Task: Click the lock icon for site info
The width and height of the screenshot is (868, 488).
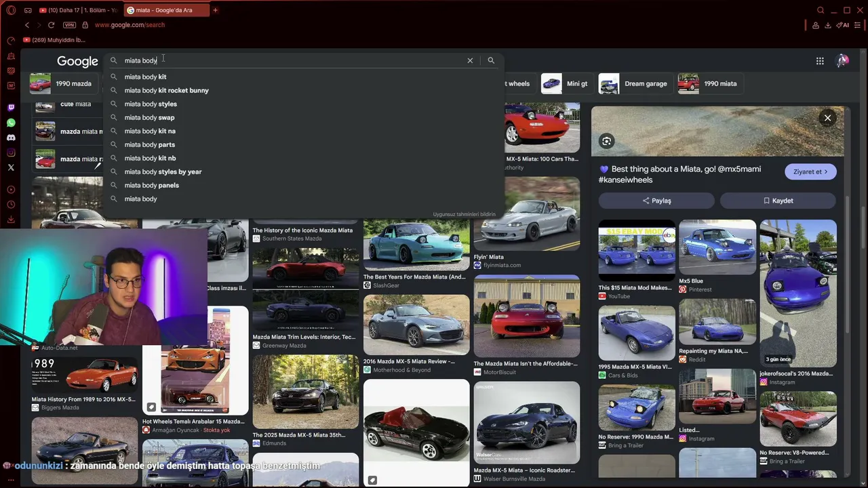Action: click(85, 25)
